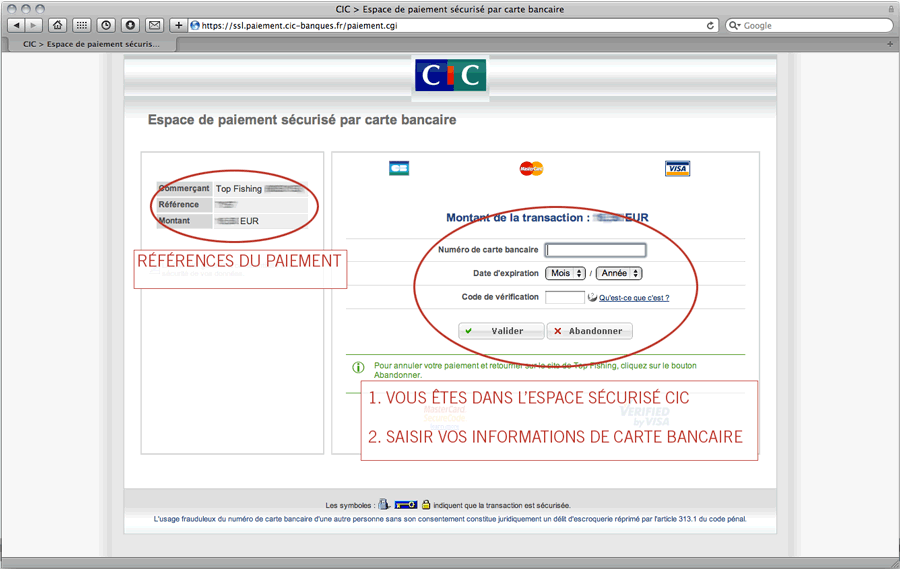Click the Google search field
900x569 pixels.
809,25
